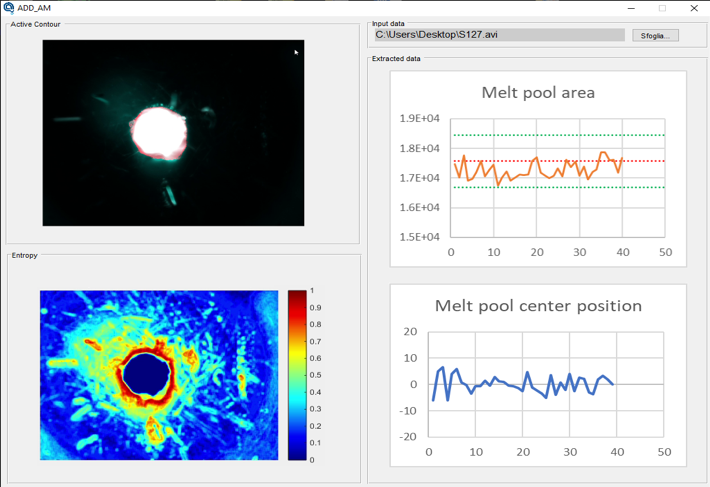The width and height of the screenshot is (710, 487).
Task: Close the ADD_AM window
Action: [x=693, y=8]
